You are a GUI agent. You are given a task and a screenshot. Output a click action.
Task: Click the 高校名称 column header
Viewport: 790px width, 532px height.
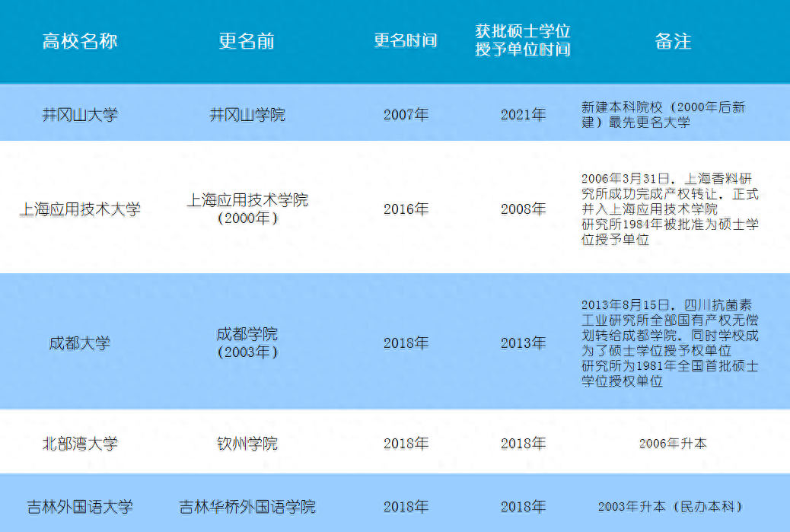80,41
